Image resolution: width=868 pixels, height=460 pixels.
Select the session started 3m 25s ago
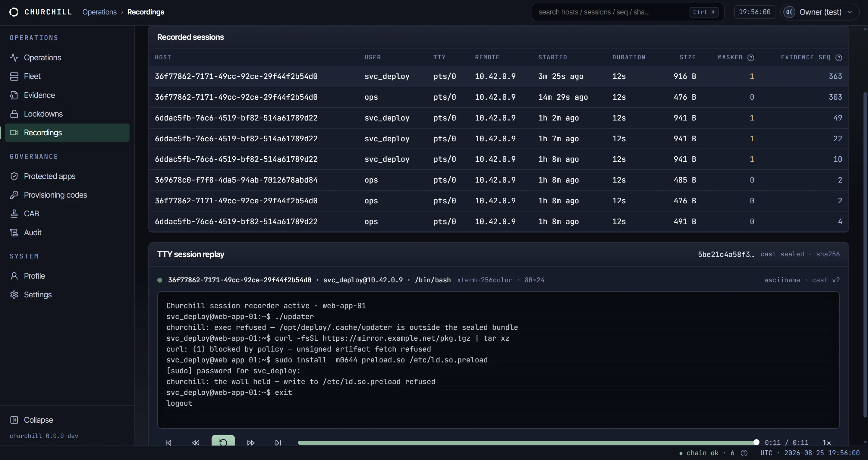pyautogui.click(x=498, y=77)
